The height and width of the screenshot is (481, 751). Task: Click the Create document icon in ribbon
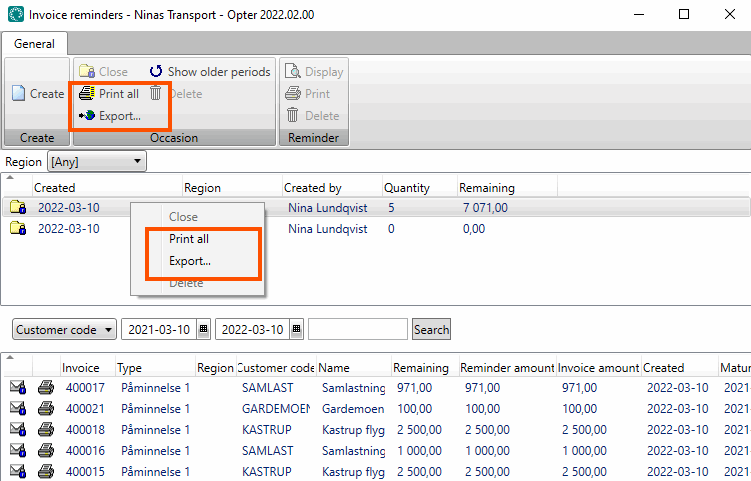(19, 94)
